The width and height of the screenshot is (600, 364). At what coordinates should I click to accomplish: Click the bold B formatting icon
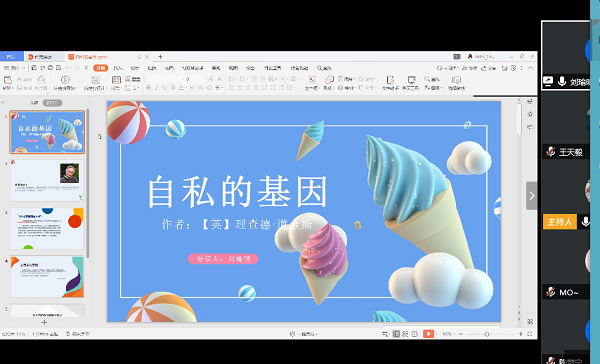148,88
